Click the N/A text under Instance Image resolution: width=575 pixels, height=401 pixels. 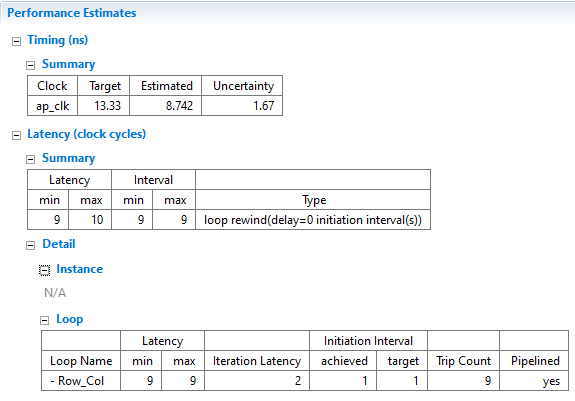[55, 293]
